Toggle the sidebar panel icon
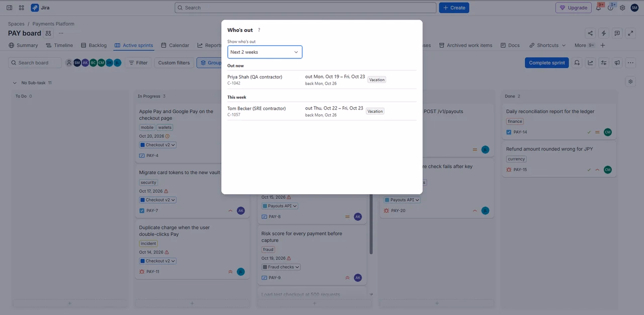Screen dimensions: 644x315 tap(9, 8)
